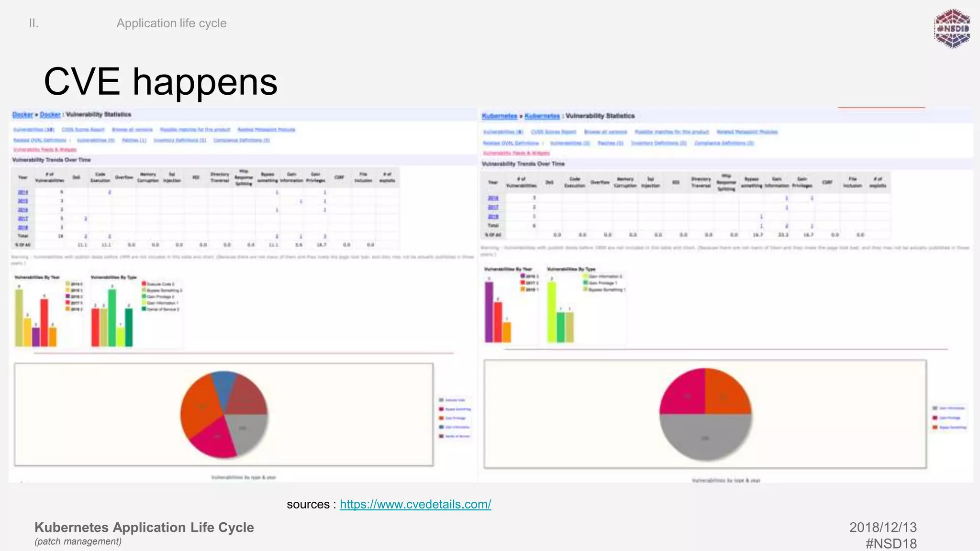This screenshot has width=980, height=551.
Task: Open Kubernetes Browse all versions link
Action: pos(606,132)
